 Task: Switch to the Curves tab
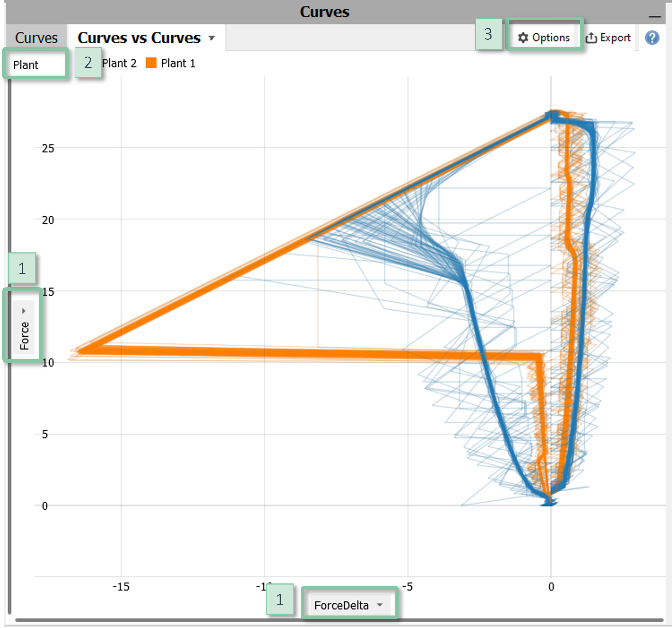pos(36,38)
